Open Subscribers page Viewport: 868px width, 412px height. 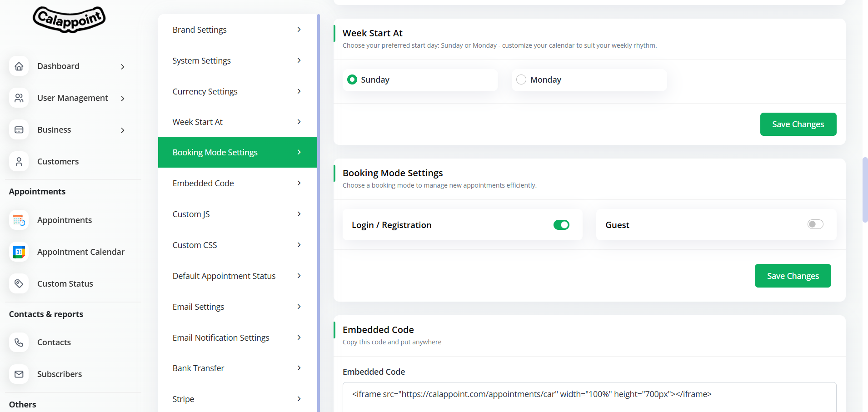60,374
